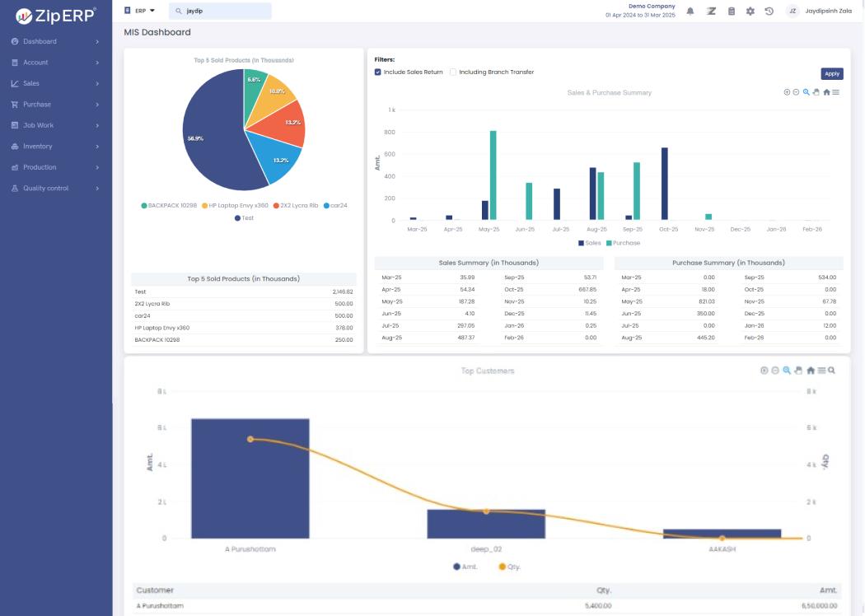Expand Sales menu chevron
865x616 pixels.
tap(97, 84)
